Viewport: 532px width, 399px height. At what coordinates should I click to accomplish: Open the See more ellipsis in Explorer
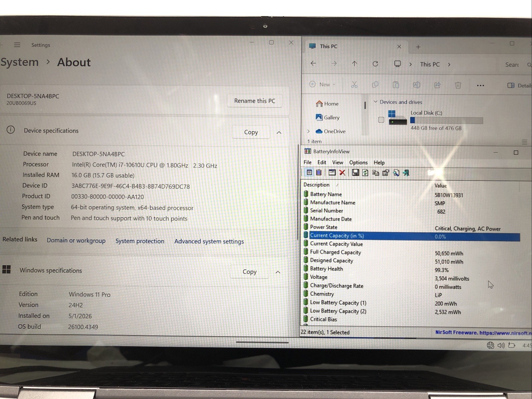480,86
